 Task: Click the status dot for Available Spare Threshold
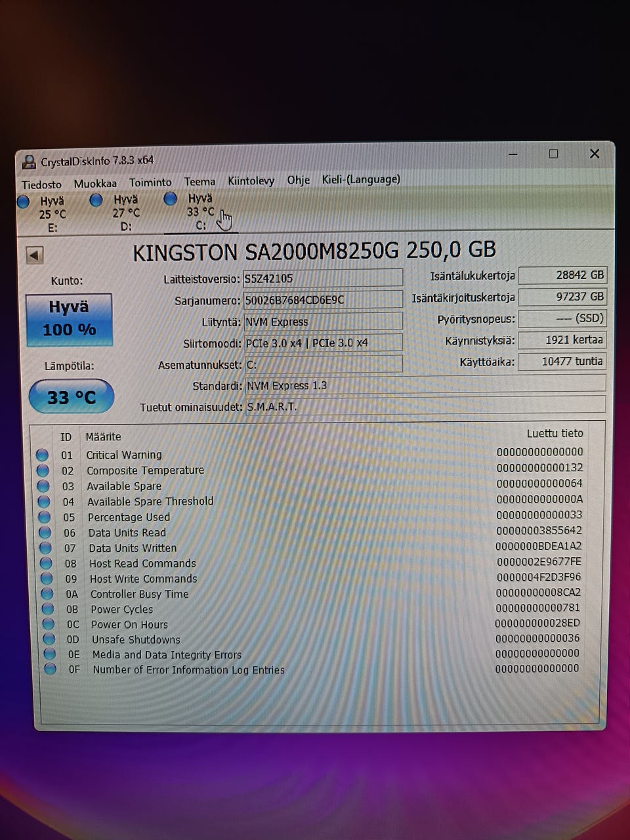pos(44,501)
